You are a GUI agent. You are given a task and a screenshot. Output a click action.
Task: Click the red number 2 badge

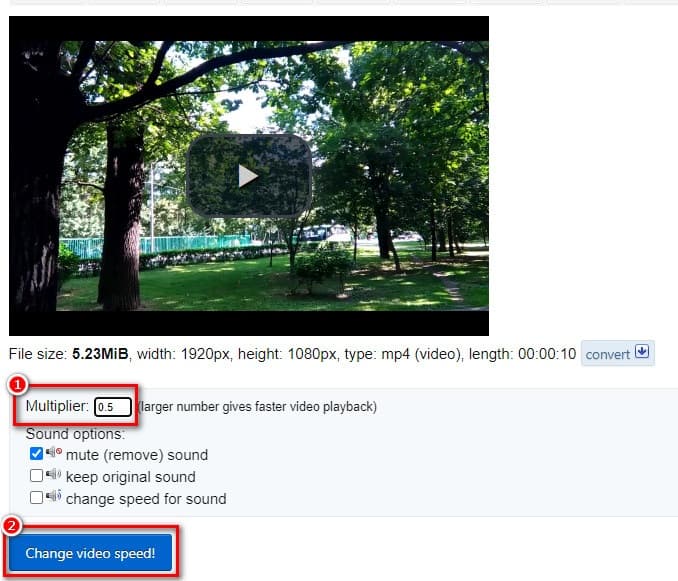(12, 526)
